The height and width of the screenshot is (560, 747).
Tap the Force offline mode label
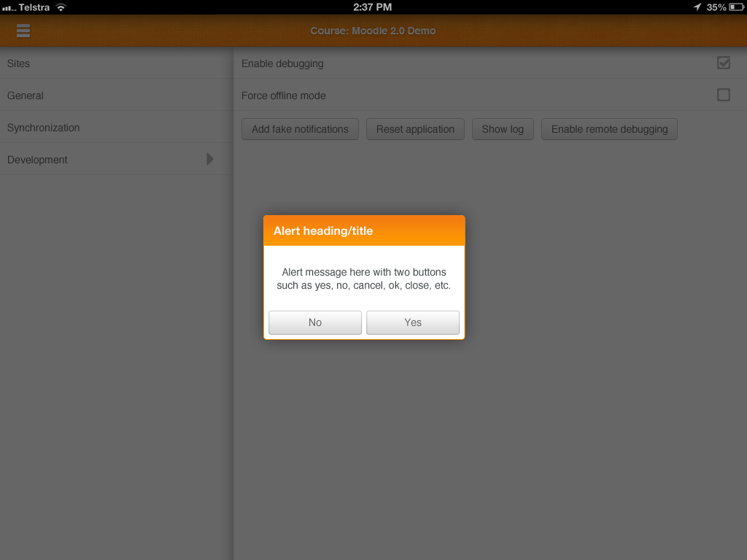tap(284, 96)
